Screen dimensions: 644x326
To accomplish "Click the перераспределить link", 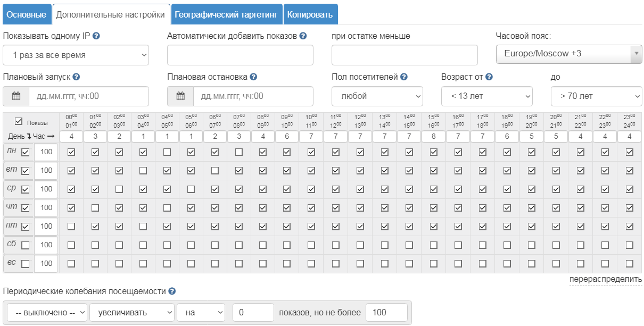I will 605,279.
